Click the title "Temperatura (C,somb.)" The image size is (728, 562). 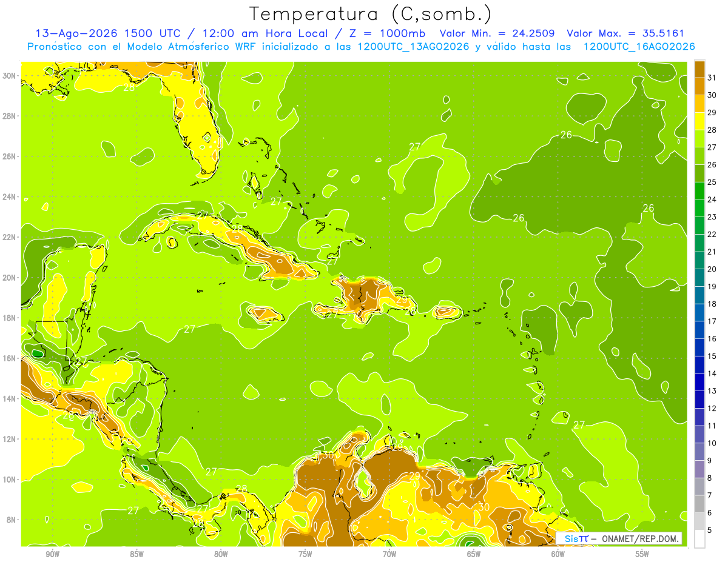371,14
